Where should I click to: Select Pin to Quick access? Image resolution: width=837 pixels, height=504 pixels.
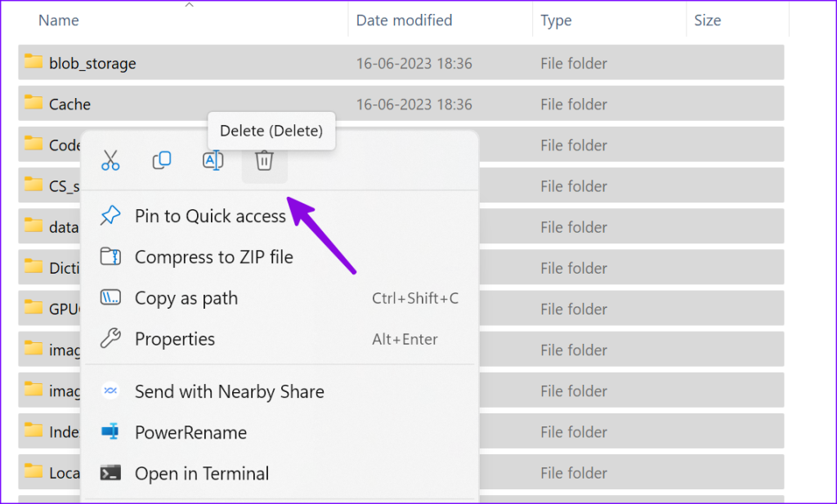click(209, 216)
